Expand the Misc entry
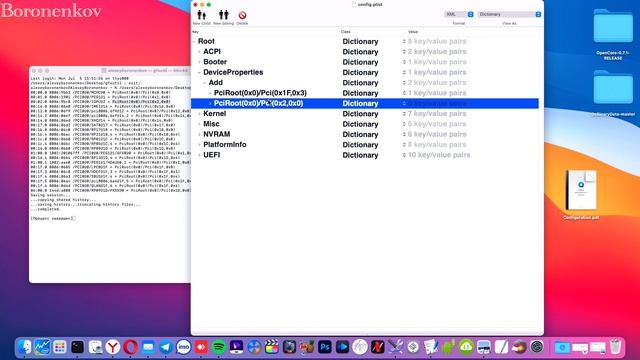This screenshot has height=360, width=640. pyautogui.click(x=200, y=124)
